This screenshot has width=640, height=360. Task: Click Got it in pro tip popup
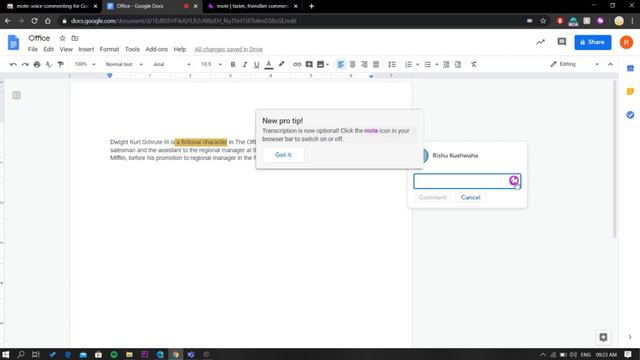point(283,155)
